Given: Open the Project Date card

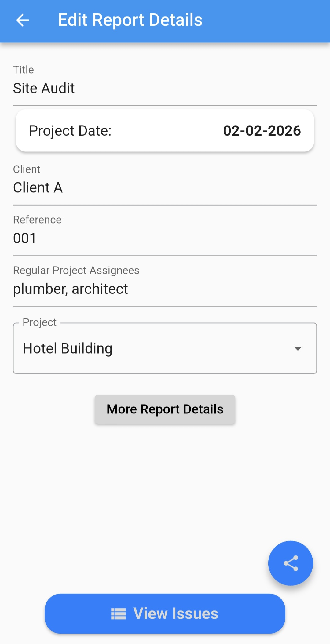Looking at the screenshot, I should coord(165,130).
